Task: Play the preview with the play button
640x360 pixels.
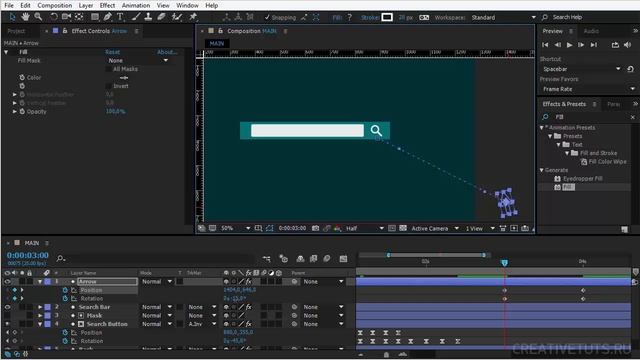Action: pyautogui.click(x=569, y=45)
